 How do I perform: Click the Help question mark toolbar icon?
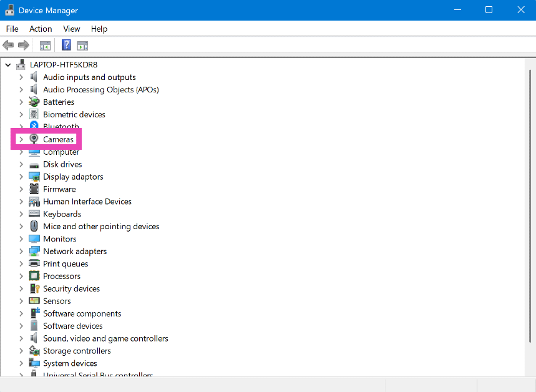tap(66, 45)
